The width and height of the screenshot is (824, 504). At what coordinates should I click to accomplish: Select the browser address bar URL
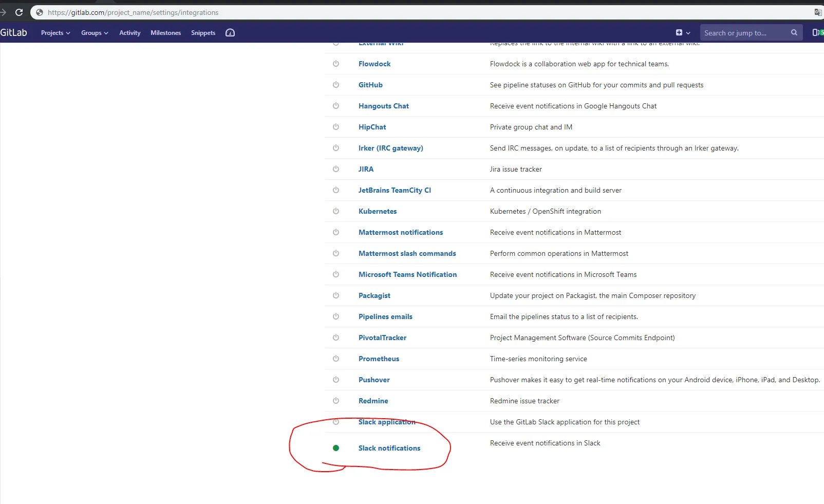click(x=133, y=12)
